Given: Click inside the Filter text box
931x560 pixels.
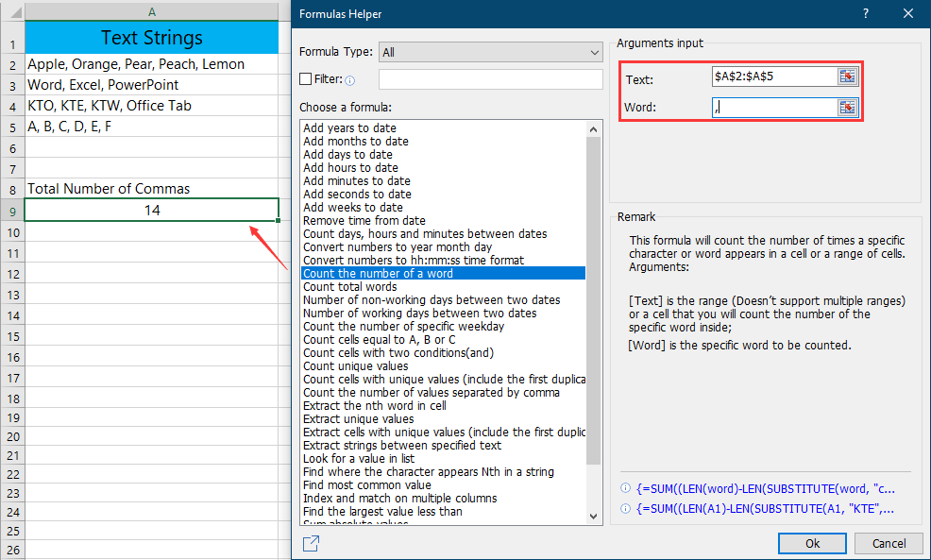Looking at the screenshot, I should click(x=489, y=78).
